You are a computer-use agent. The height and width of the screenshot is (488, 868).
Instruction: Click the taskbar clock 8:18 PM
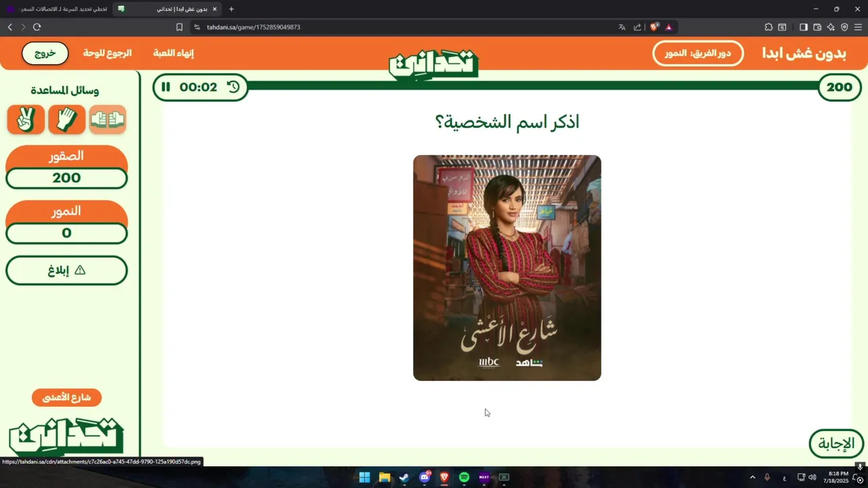837,477
